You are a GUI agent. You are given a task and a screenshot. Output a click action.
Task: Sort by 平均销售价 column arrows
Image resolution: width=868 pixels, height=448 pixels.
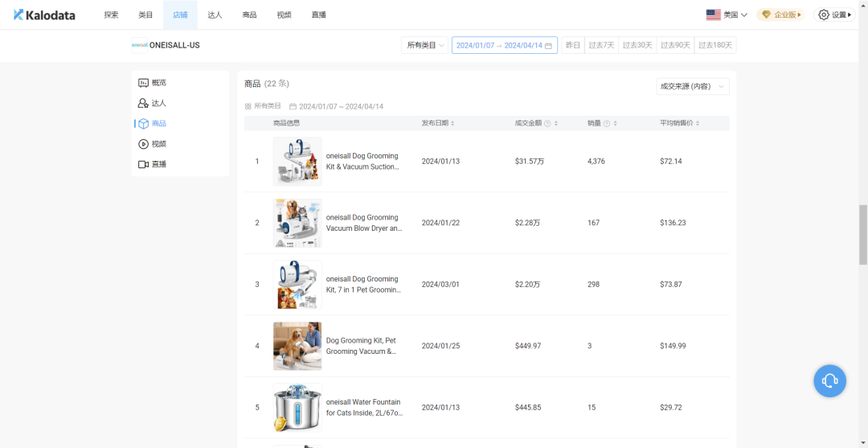698,124
